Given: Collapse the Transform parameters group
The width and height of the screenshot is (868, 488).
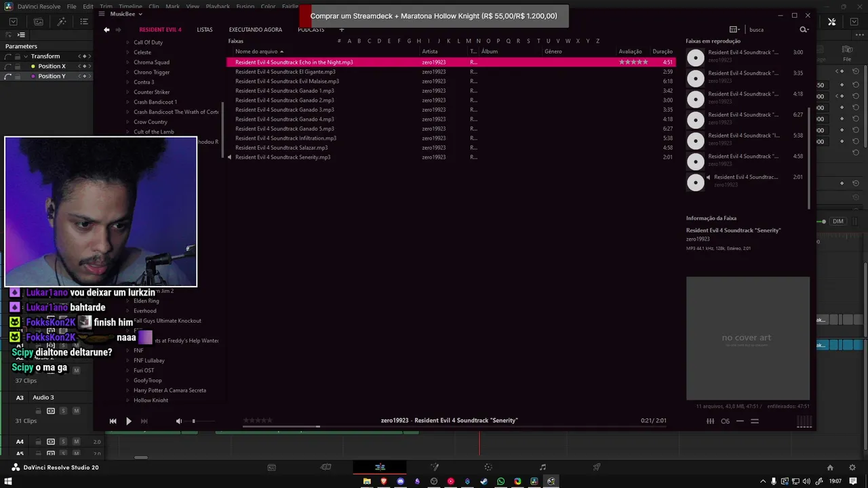Looking at the screenshot, I should 26,56.
